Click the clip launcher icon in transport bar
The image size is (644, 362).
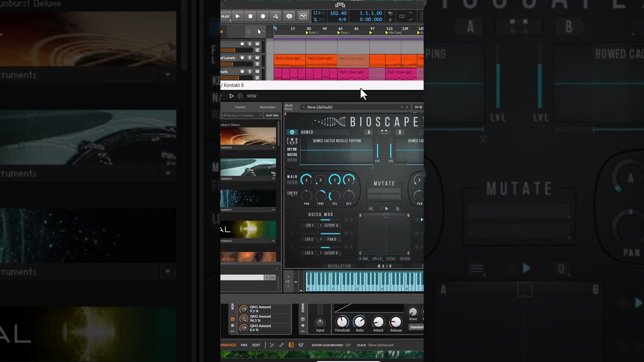tap(303, 16)
